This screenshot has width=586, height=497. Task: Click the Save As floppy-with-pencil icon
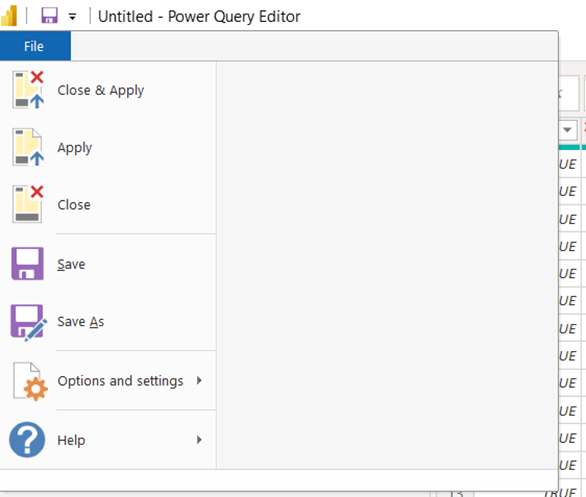coord(28,322)
